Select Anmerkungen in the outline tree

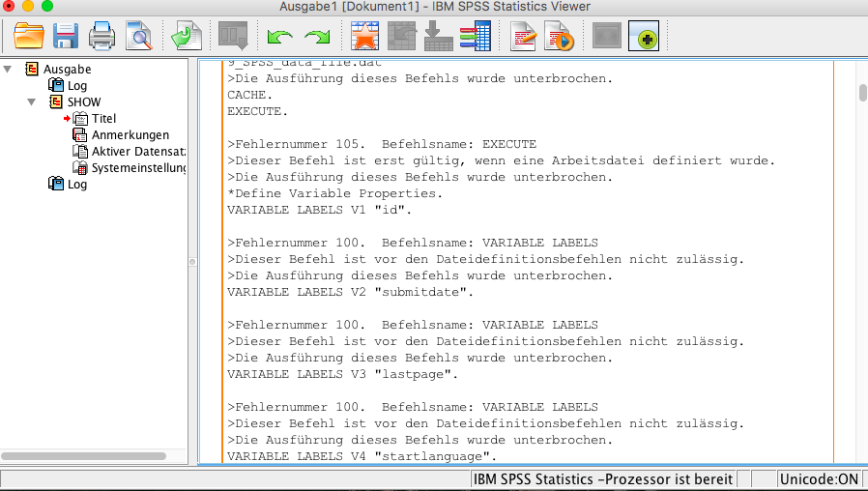(130, 135)
